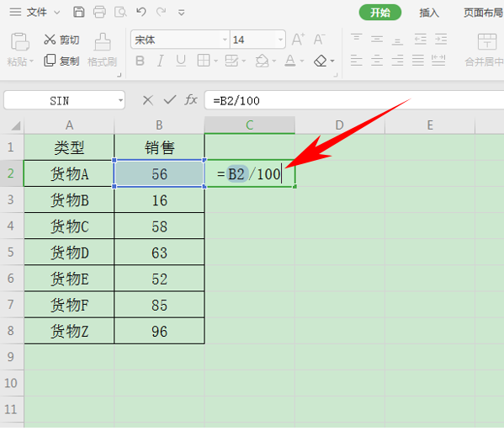Open the font size 14 dropdown
The image size is (504, 431).
pyautogui.click(x=280, y=40)
